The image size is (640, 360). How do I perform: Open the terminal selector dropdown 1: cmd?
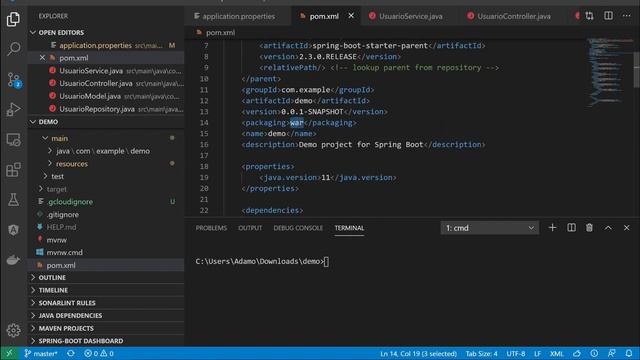point(489,228)
